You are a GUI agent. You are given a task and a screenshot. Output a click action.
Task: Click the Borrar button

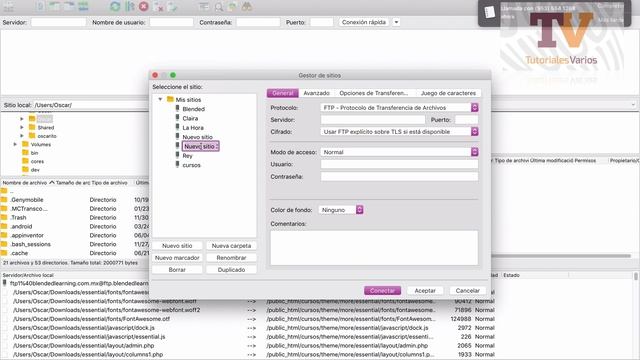pos(177,270)
